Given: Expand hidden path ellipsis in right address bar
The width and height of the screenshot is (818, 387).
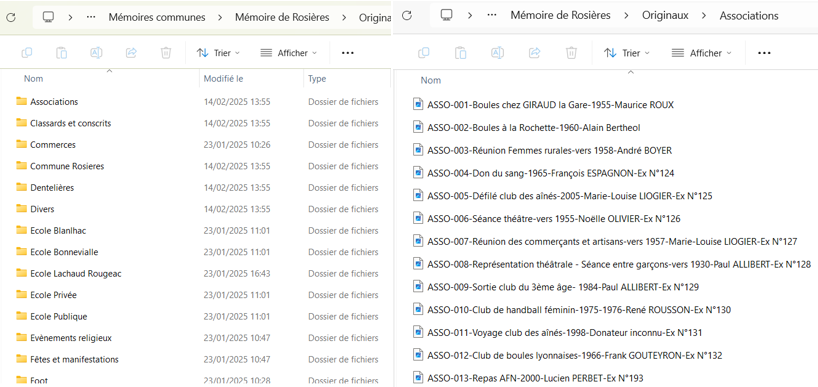Looking at the screenshot, I should pyautogui.click(x=491, y=16).
